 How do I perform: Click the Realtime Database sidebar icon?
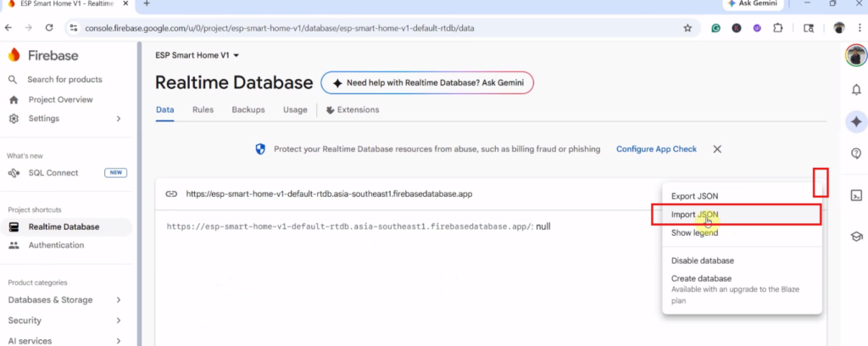coord(14,227)
